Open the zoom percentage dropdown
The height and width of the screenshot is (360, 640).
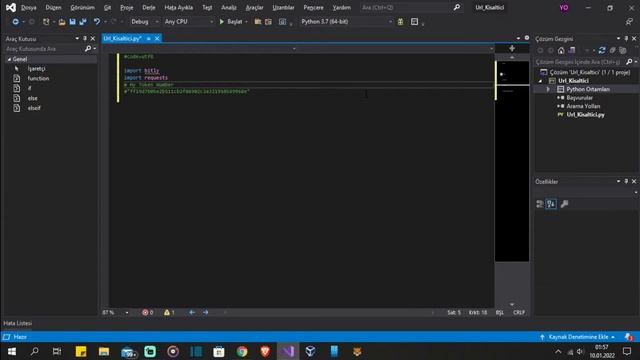(x=127, y=313)
